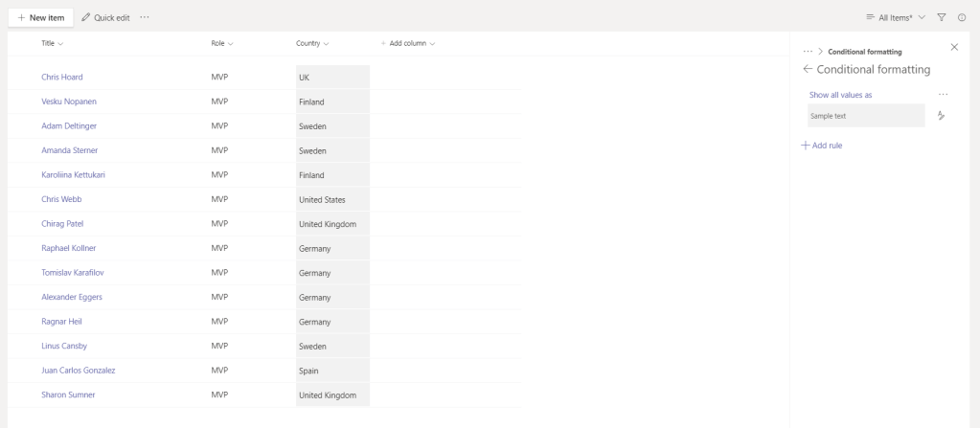Click the breadcrumb ellipsis in the formatting panel
Viewport: 980px width, 428px height.
click(x=808, y=52)
